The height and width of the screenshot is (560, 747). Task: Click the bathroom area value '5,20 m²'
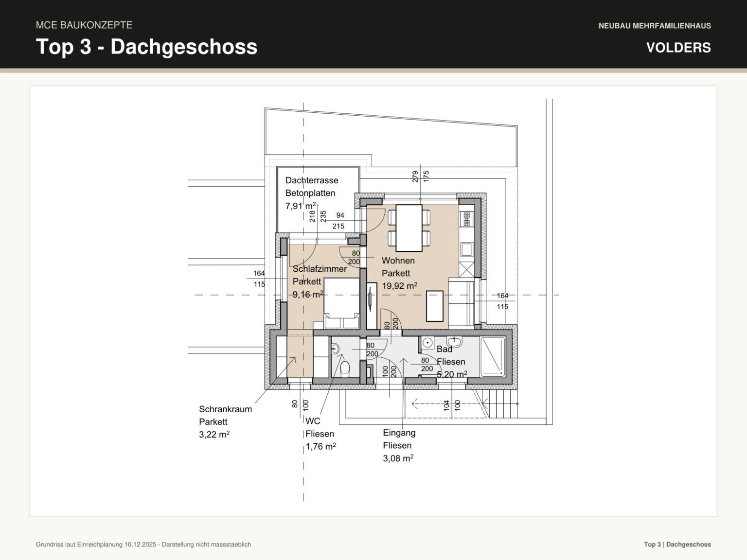452,374
